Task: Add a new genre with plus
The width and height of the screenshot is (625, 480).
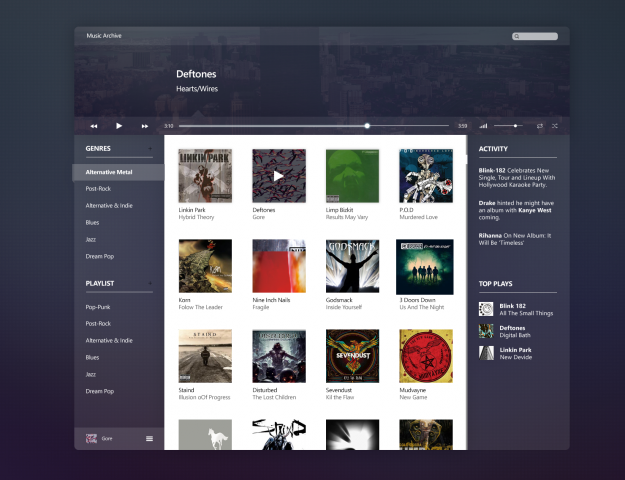Action: [150, 148]
